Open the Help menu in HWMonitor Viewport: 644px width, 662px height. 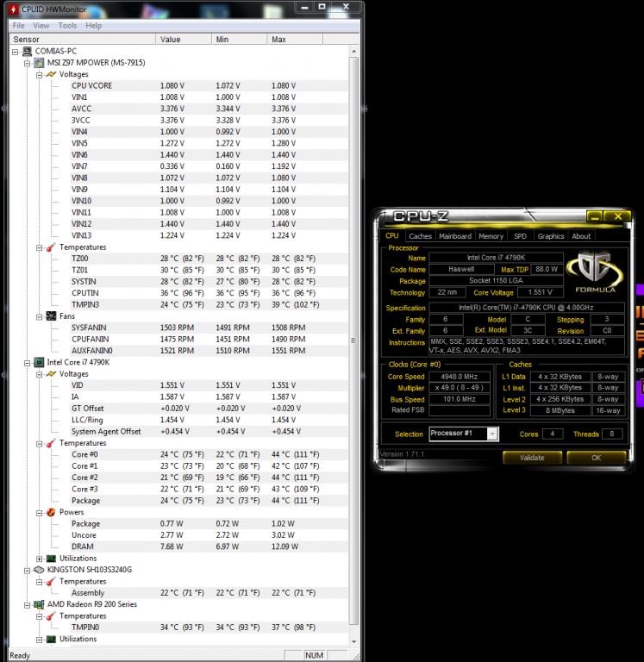93,26
